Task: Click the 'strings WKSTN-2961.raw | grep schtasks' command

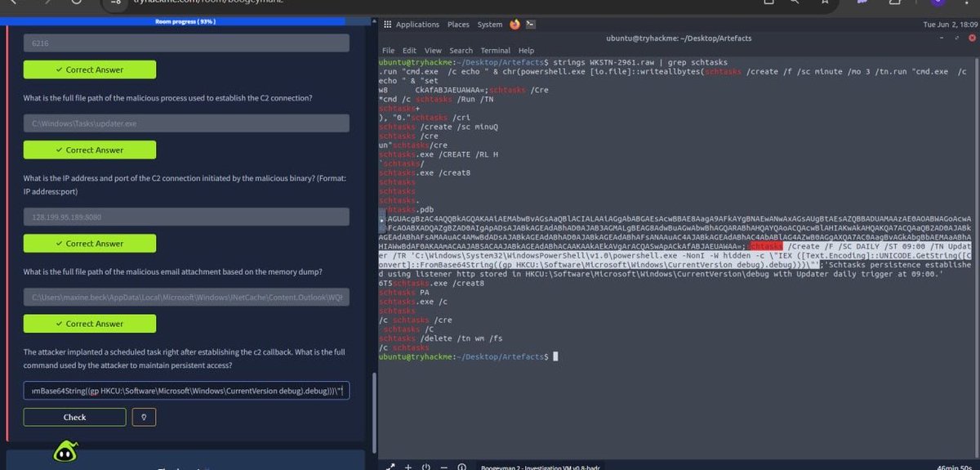Action: pyautogui.click(x=639, y=62)
